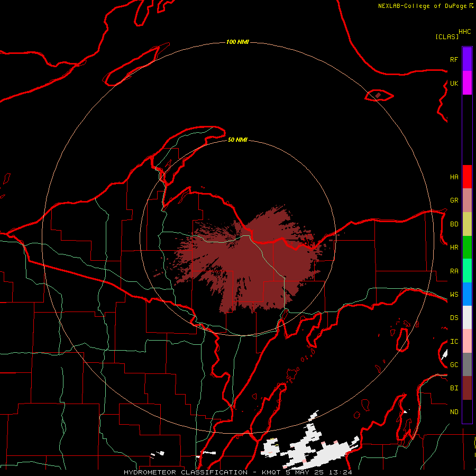Click the large brown biological echo area

coord(252,261)
